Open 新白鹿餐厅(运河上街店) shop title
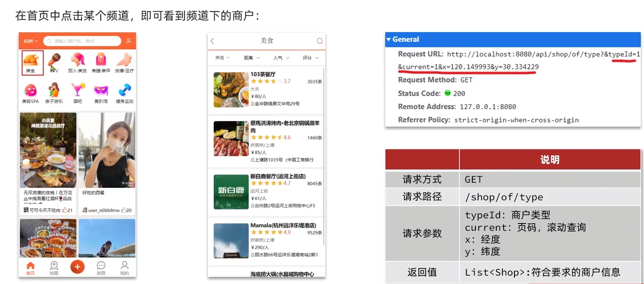The width and height of the screenshot is (644, 284). [278, 176]
